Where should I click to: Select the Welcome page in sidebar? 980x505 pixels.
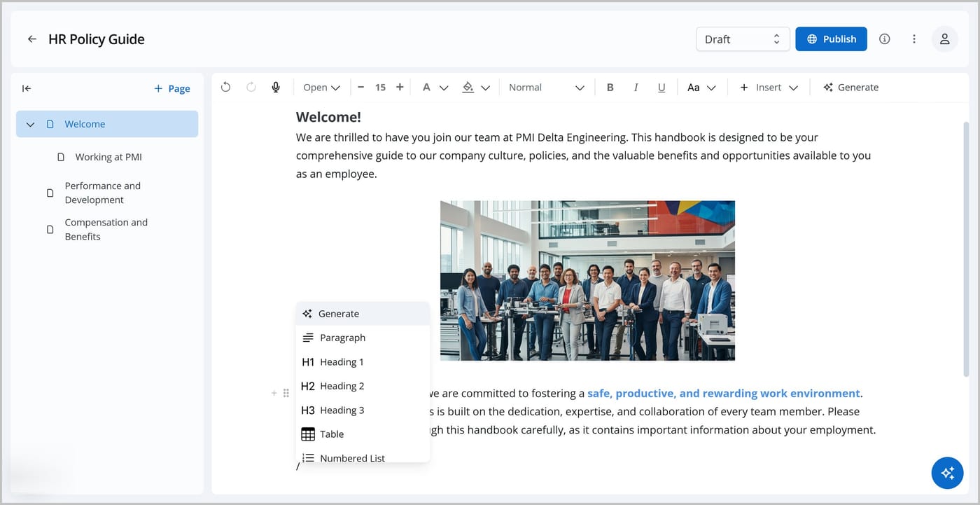click(x=107, y=124)
